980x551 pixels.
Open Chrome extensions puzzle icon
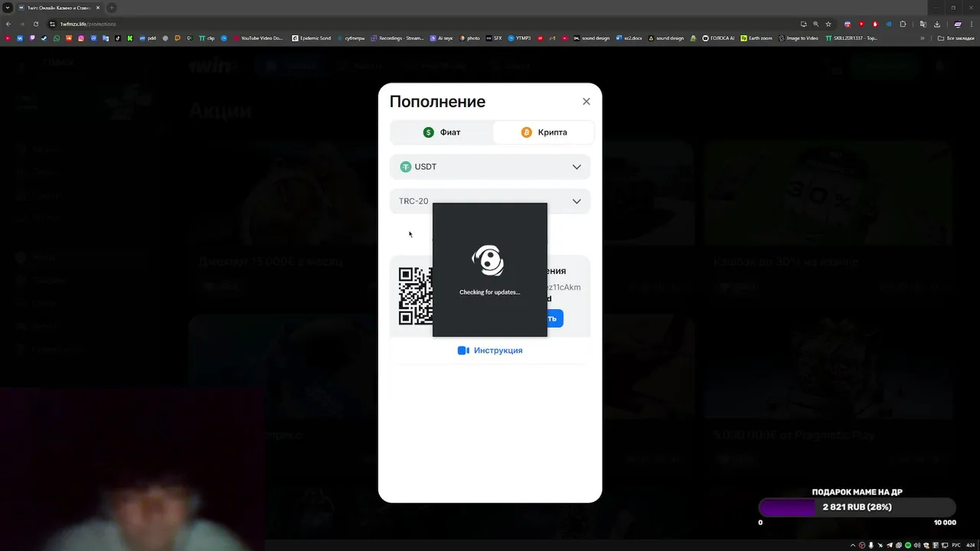(903, 24)
